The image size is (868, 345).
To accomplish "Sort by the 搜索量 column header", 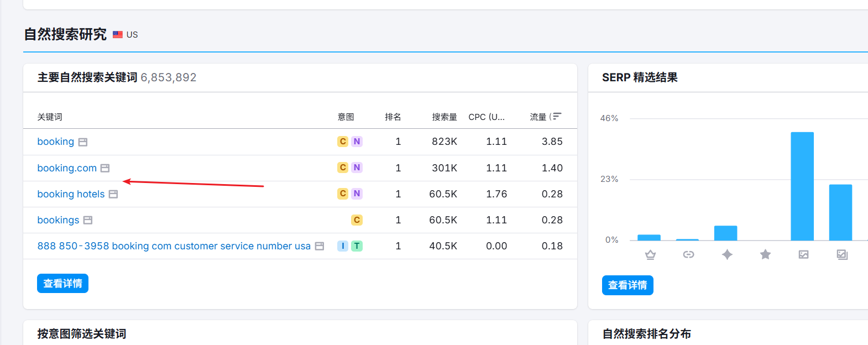I will 444,117.
